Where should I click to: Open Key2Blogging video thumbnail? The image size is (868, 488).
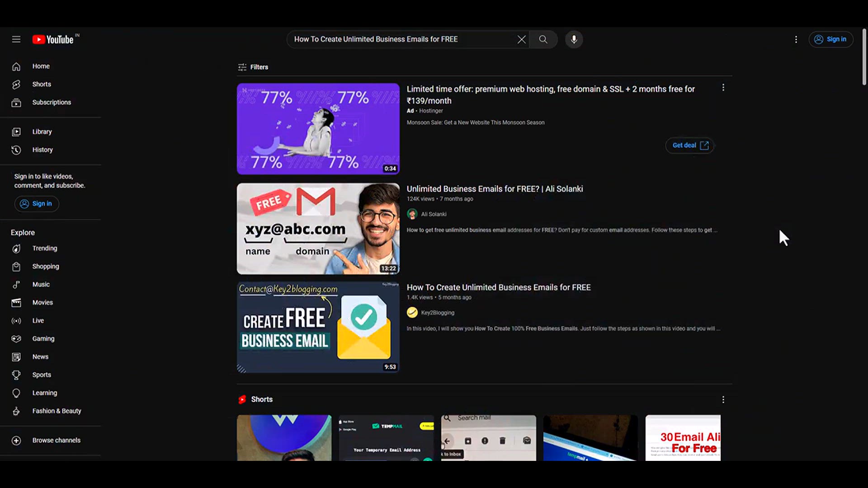point(318,328)
